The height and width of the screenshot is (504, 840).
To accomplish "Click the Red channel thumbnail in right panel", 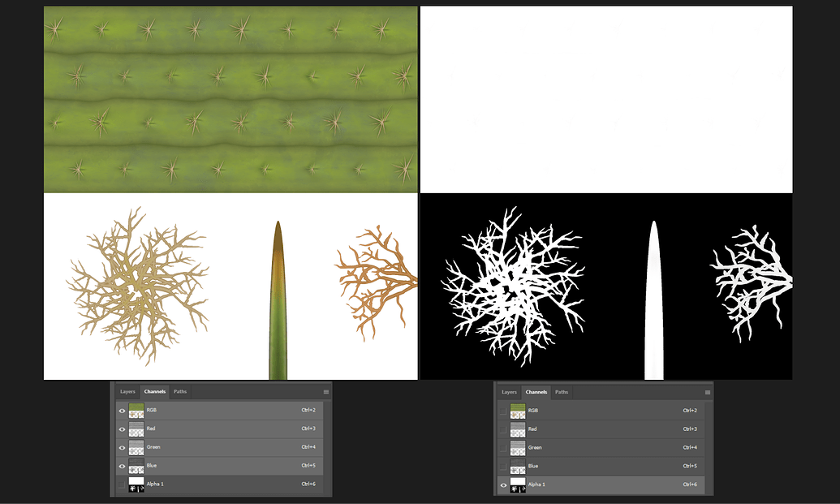I will 517,429.
